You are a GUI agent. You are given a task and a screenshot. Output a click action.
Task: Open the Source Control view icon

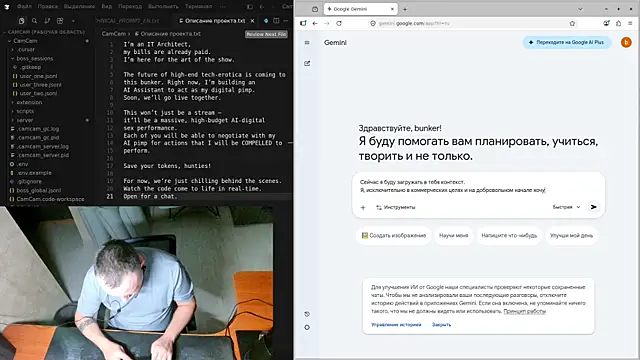click(x=47, y=20)
